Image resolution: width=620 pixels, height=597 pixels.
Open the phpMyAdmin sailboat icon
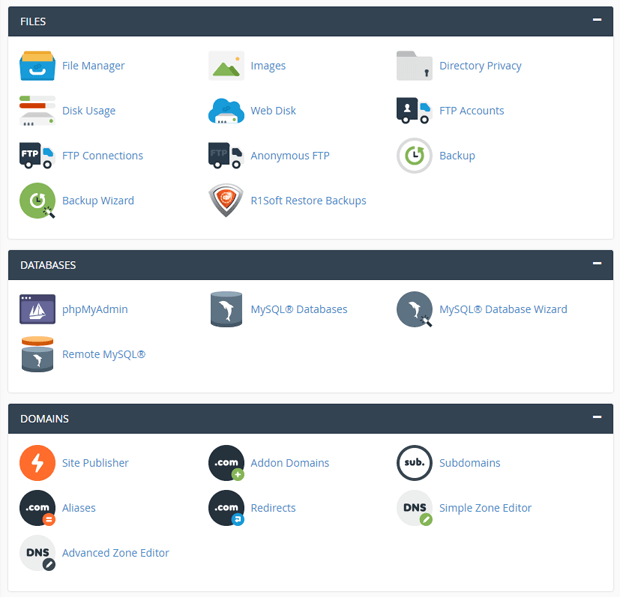tap(37, 310)
